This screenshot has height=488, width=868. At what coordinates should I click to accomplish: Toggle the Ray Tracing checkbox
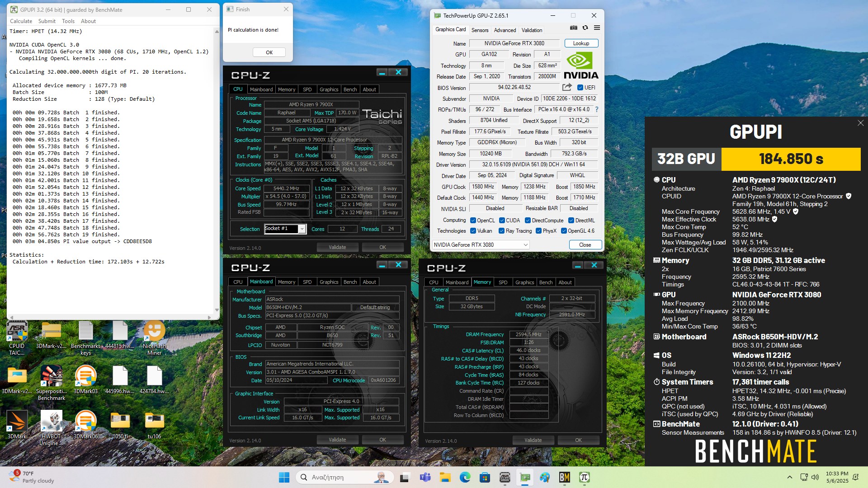501,231
